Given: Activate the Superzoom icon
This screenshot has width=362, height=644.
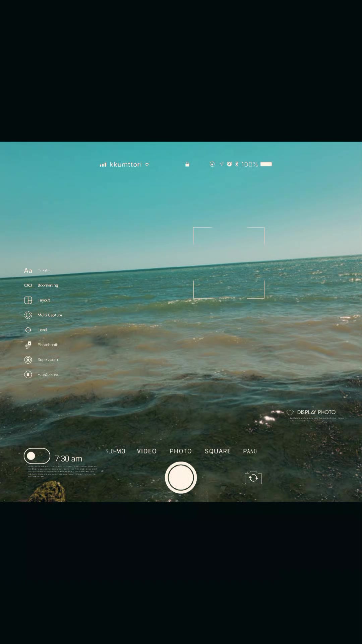Looking at the screenshot, I should (28, 360).
